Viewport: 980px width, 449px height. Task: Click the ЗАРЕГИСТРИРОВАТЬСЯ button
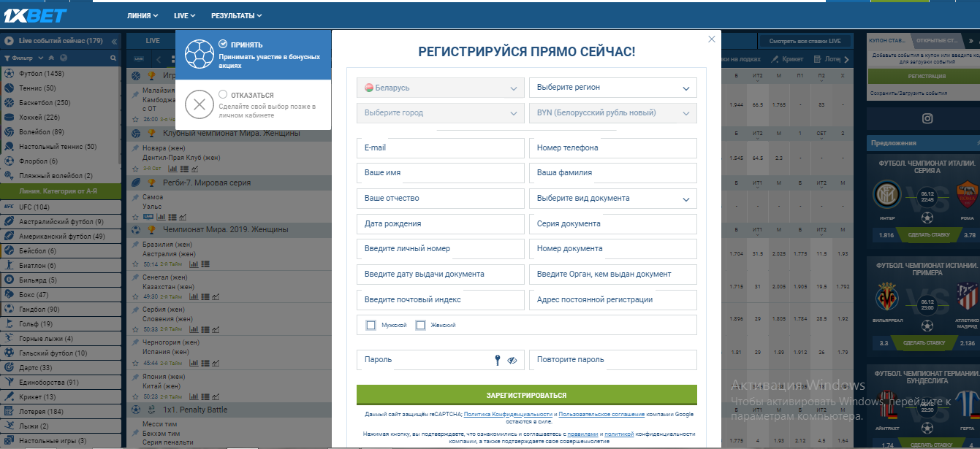tap(526, 395)
